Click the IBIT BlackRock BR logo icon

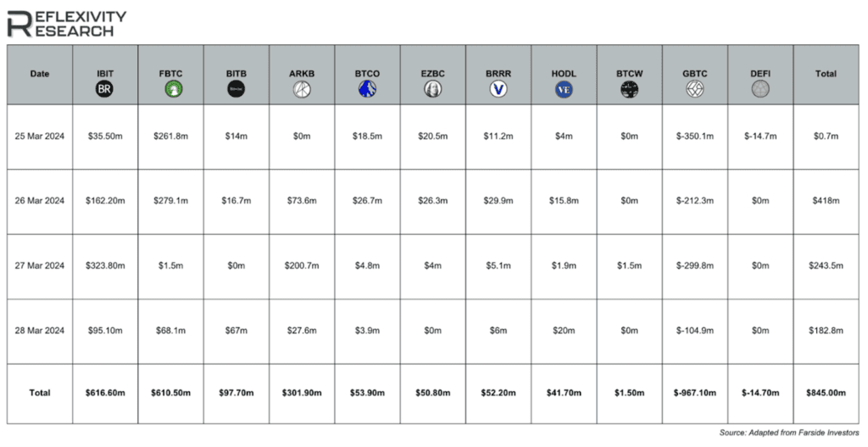104,88
